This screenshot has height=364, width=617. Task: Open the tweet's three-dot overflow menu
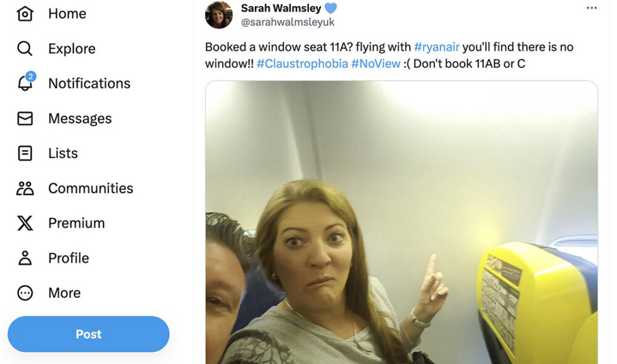coord(592,8)
